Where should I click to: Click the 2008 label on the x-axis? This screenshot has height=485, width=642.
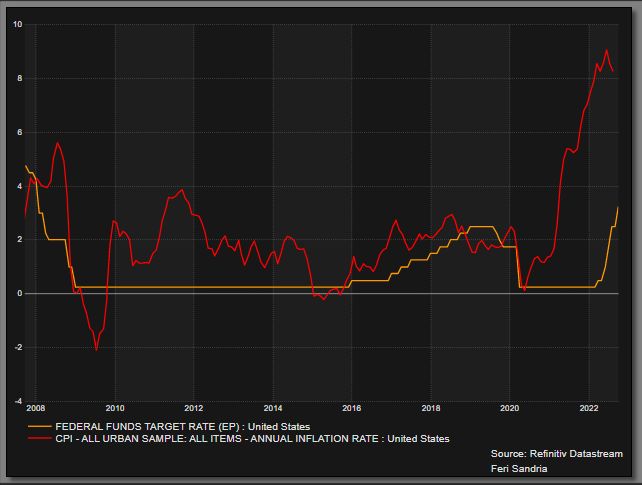(35, 408)
